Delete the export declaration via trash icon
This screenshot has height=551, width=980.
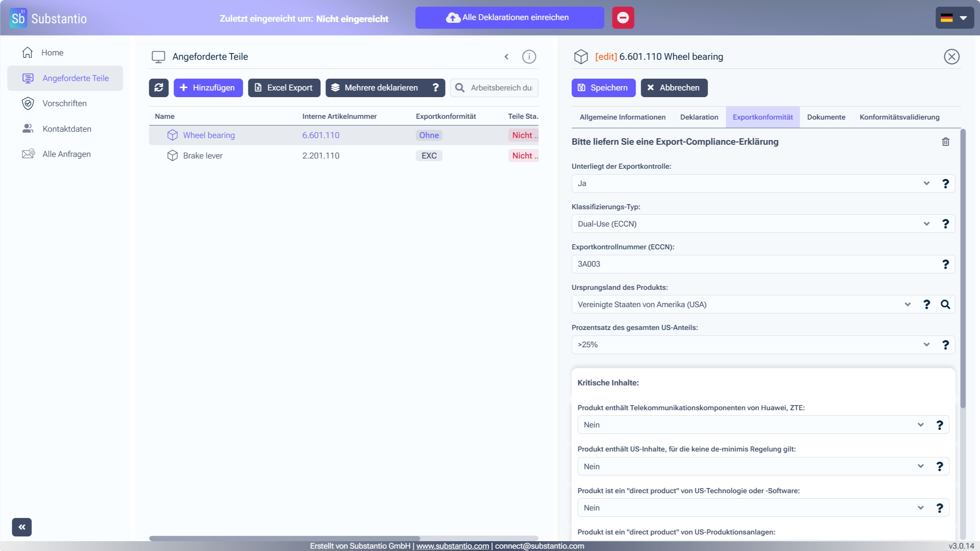[945, 142]
